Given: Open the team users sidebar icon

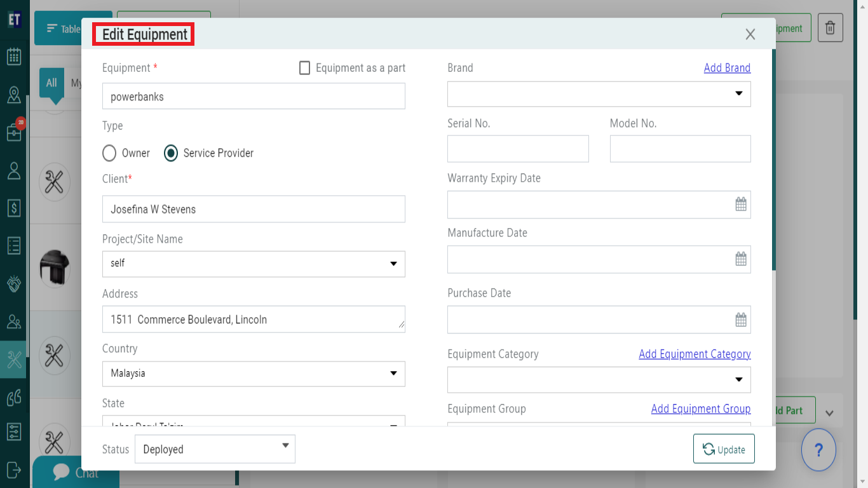Looking at the screenshot, I should click(x=14, y=322).
